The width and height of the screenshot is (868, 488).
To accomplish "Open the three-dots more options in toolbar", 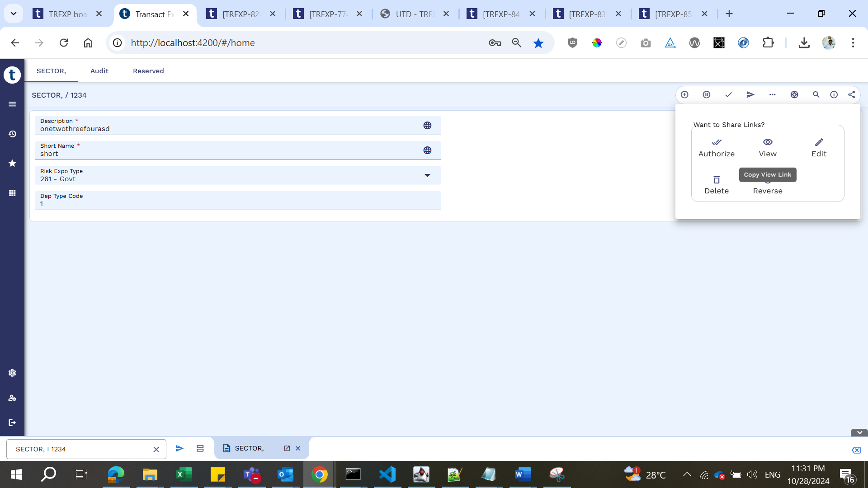I will coord(772,94).
